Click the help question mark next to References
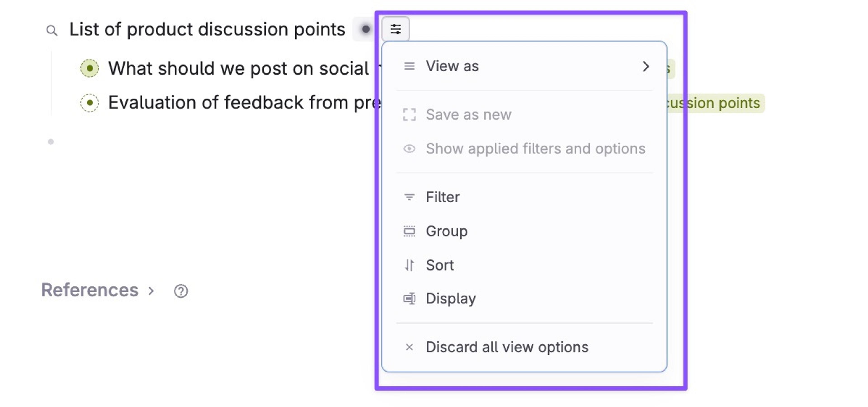This screenshot has height=407, width=868. click(x=181, y=291)
